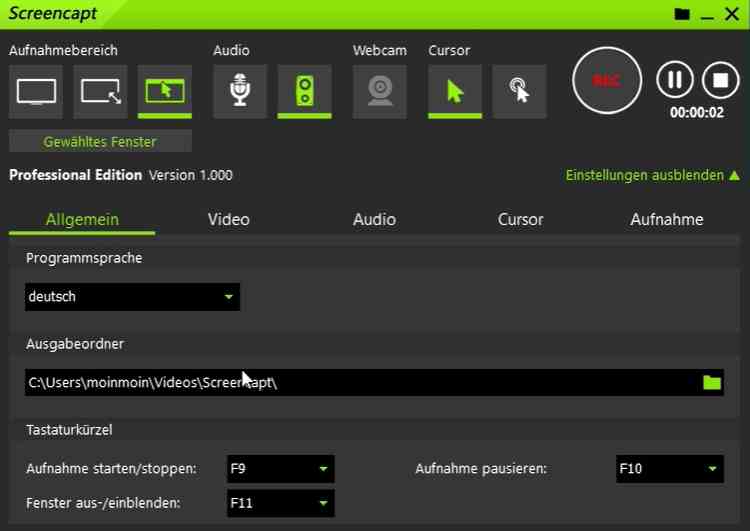The width and height of the screenshot is (750, 531).
Task: Open Aufnahme starten/stoppen hotkey dropdown F9
Action: click(281, 469)
